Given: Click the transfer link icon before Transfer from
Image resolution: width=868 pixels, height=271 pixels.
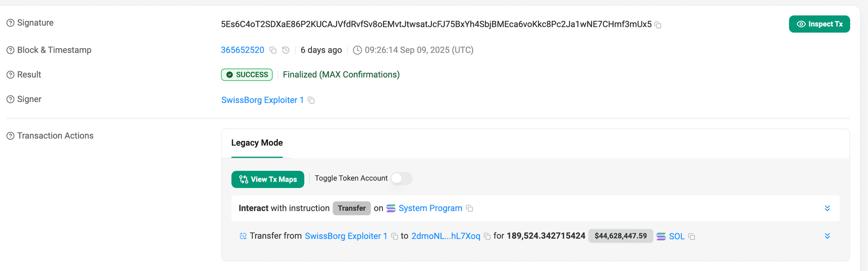Looking at the screenshot, I should 243,236.
